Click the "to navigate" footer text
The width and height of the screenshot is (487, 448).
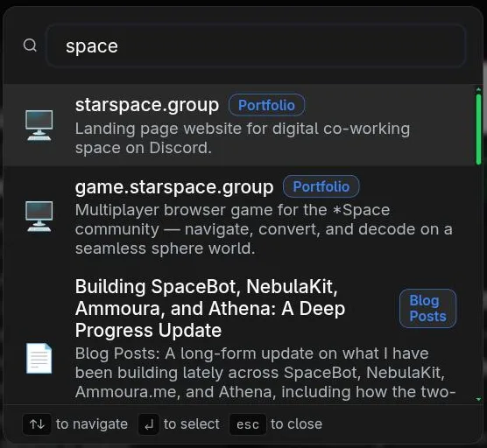(x=92, y=423)
